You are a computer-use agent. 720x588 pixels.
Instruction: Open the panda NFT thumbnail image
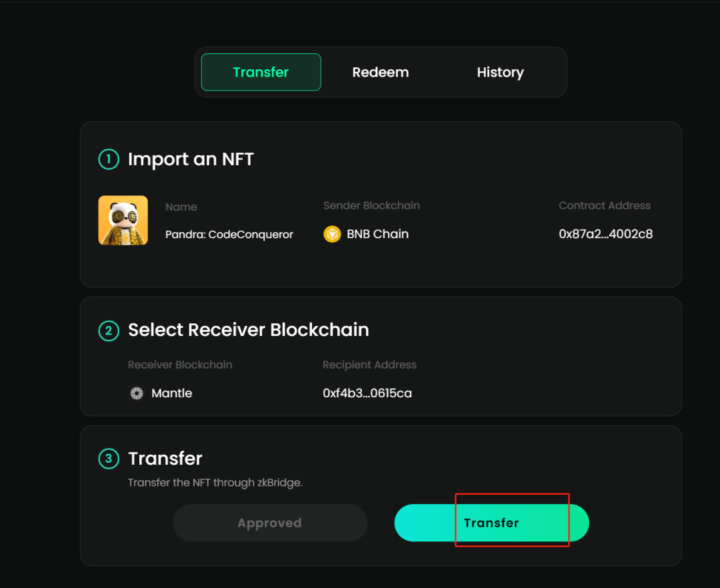(x=123, y=220)
